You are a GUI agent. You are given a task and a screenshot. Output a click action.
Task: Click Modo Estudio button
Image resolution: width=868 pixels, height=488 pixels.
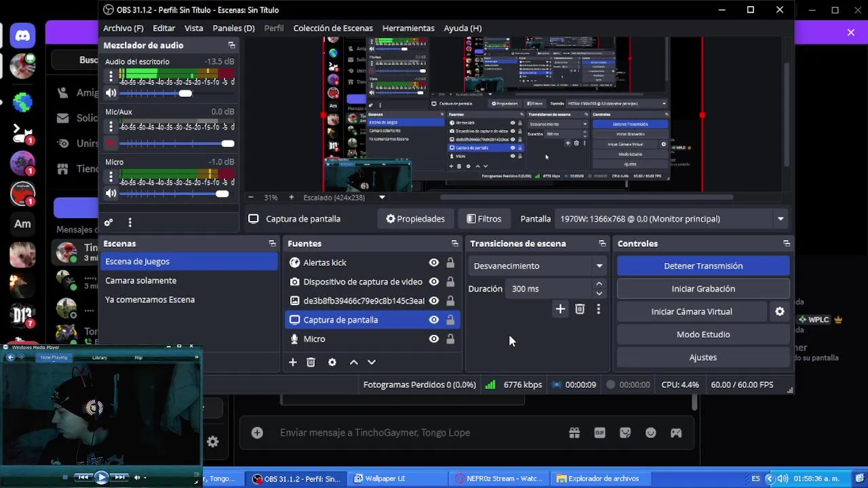[703, 334]
